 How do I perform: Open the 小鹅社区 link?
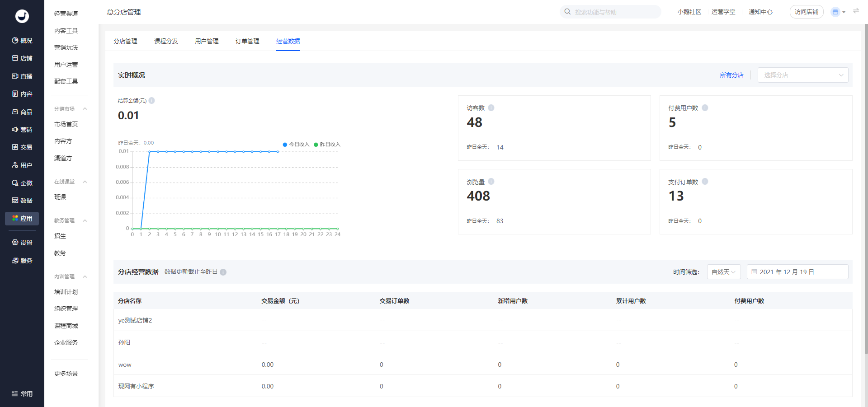click(x=689, y=12)
